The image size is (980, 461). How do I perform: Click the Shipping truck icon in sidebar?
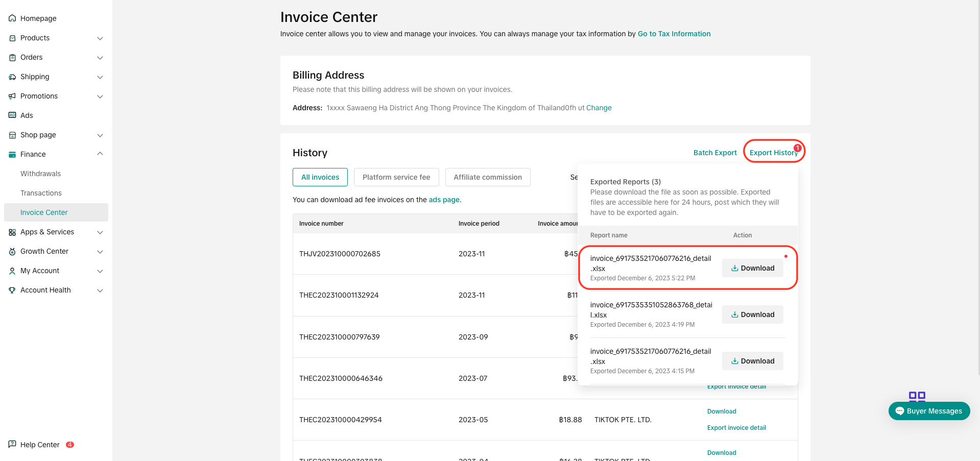click(12, 77)
